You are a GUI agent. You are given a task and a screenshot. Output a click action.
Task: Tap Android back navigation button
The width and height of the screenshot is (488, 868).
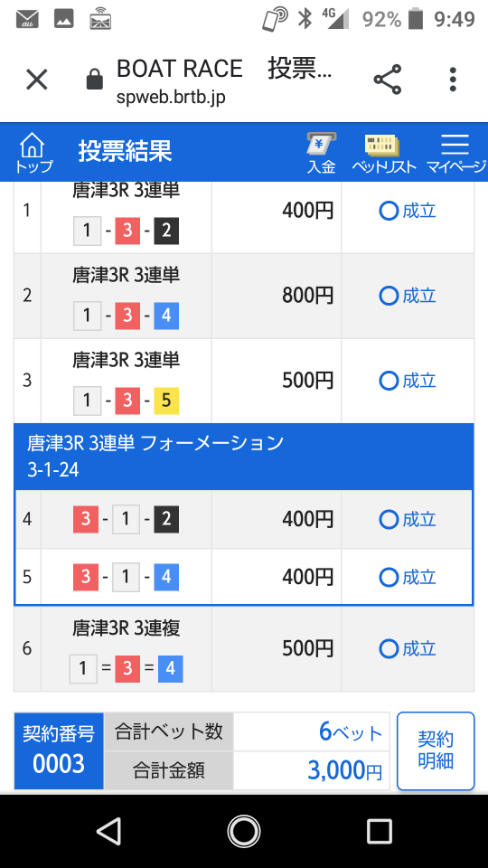(x=108, y=831)
